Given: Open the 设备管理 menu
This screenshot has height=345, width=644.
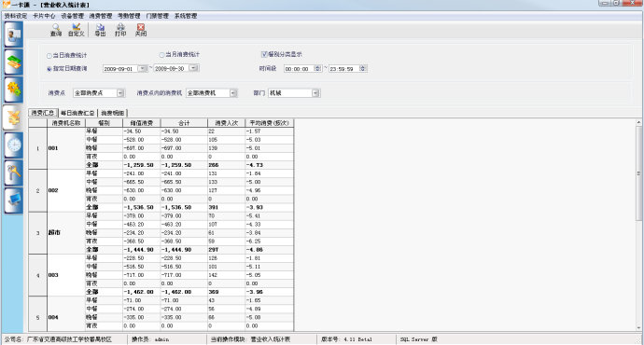Looking at the screenshot, I should [72, 16].
